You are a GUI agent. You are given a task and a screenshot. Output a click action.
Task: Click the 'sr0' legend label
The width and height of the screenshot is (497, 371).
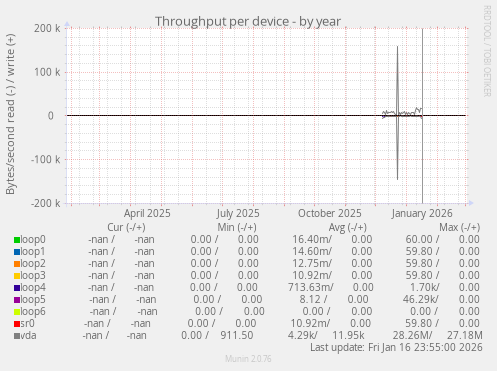coord(27,323)
